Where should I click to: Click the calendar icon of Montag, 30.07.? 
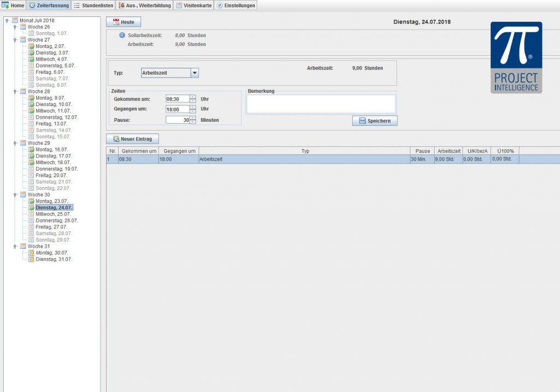click(x=31, y=253)
